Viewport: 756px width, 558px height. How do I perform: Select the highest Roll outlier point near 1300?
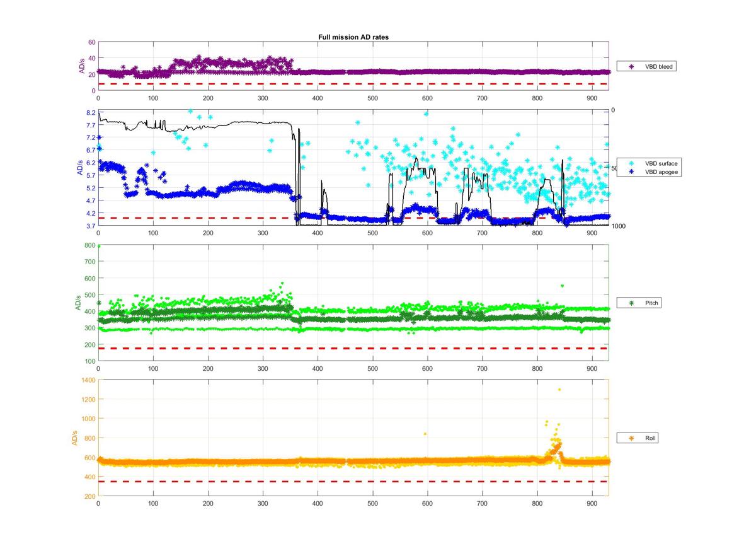pyautogui.click(x=559, y=390)
